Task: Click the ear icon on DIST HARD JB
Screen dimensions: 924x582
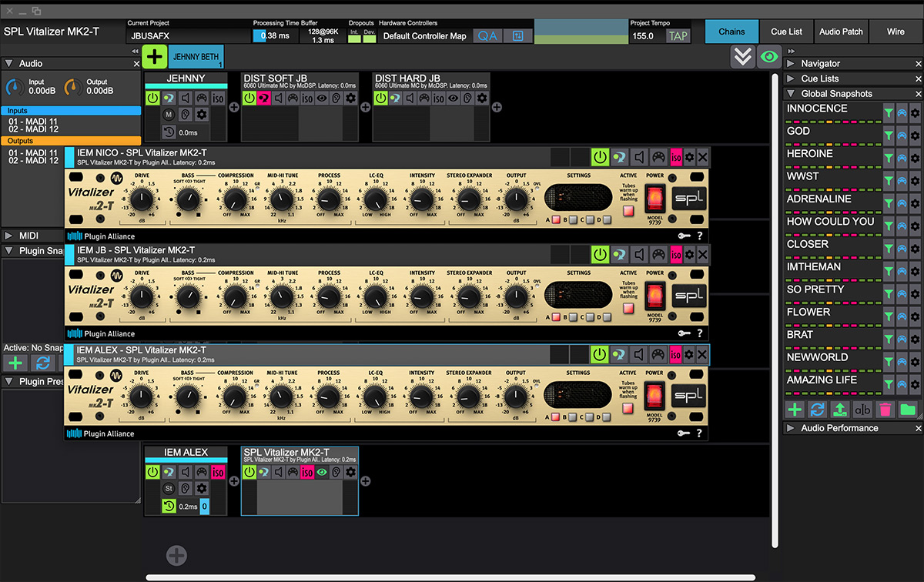Action: click(x=466, y=99)
